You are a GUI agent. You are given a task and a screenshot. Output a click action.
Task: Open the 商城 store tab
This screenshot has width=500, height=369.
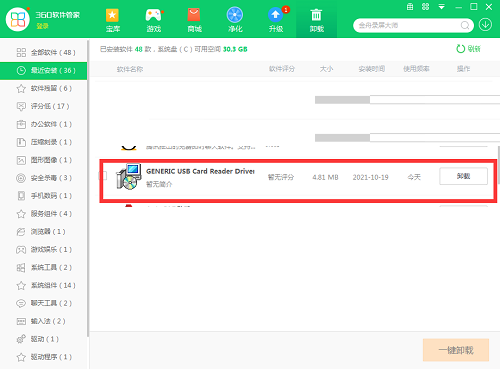pos(194,20)
